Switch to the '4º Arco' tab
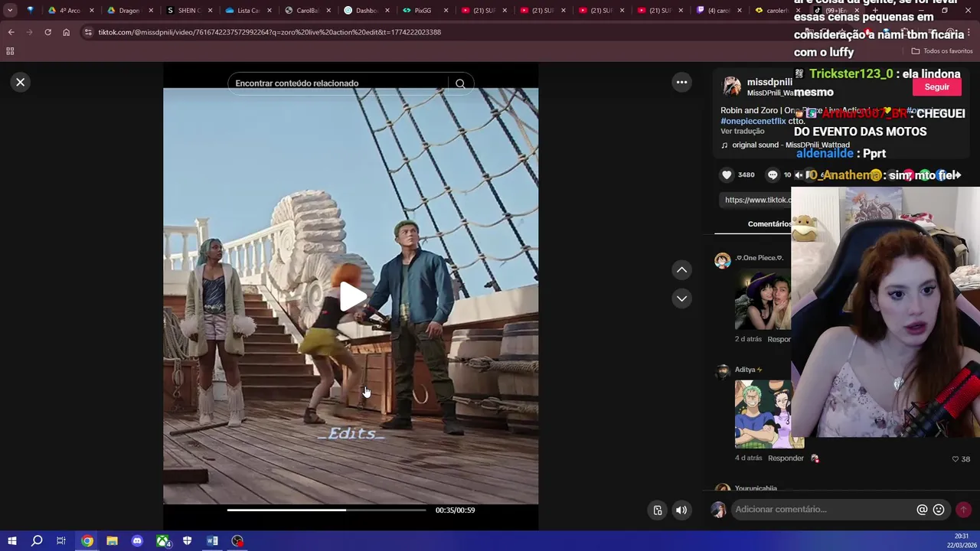This screenshot has height=551, width=980. coord(70,11)
